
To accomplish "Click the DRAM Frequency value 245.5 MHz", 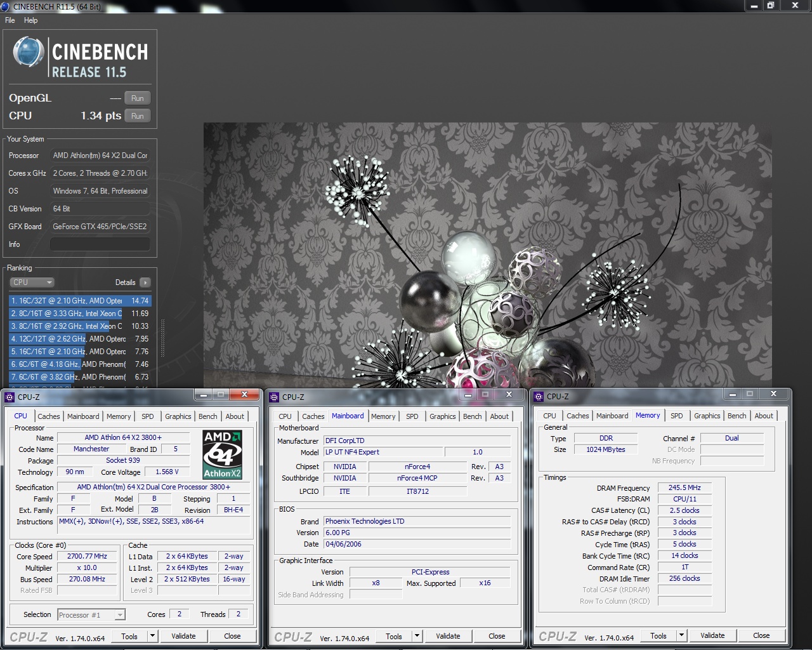I will pos(684,487).
